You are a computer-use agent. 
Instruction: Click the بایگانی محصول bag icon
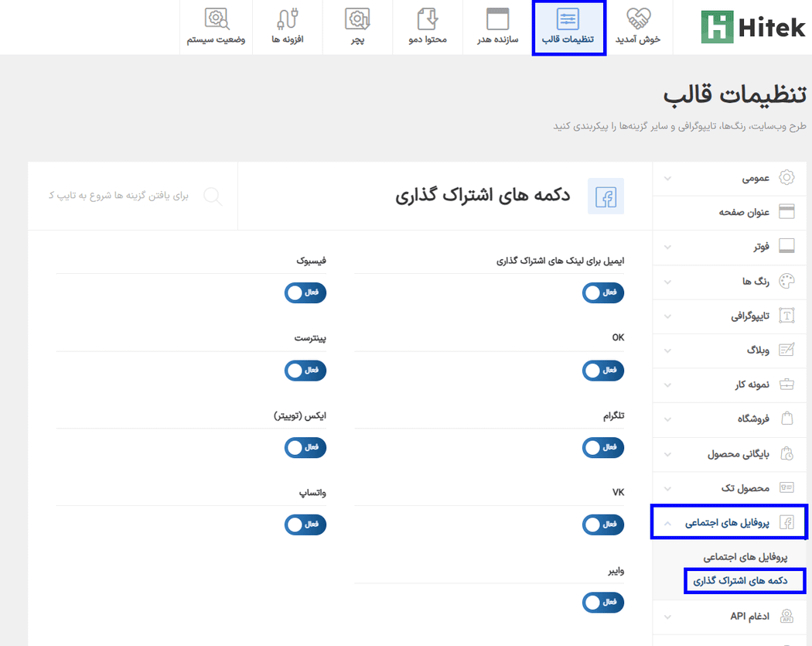click(x=786, y=454)
